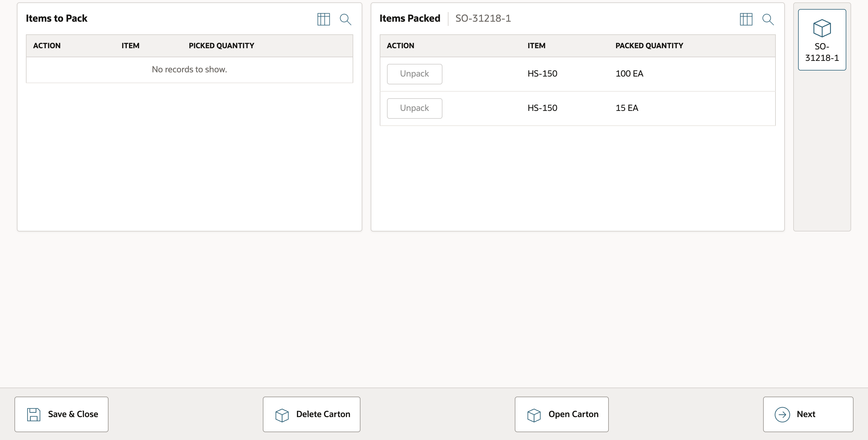Image resolution: width=868 pixels, height=440 pixels.
Task: Click HS-150 item in 15 EA row
Action: pyautogui.click(x=542, y=108)
